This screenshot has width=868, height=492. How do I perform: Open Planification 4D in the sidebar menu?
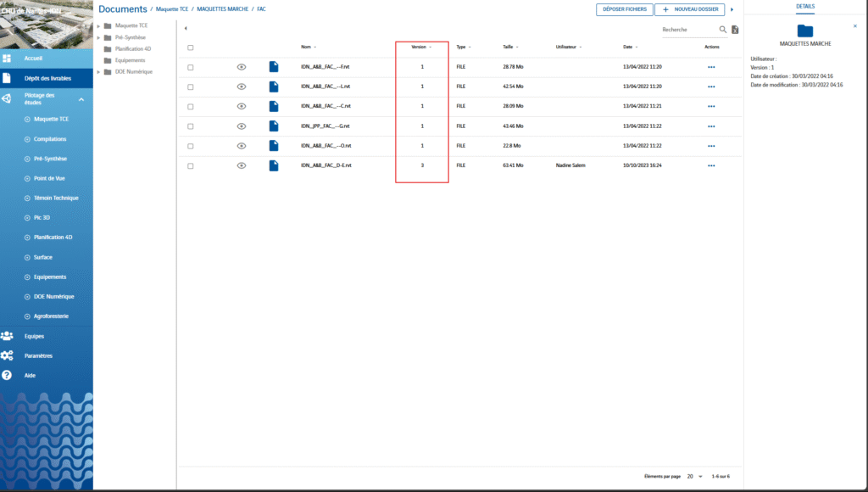[52, 238]
